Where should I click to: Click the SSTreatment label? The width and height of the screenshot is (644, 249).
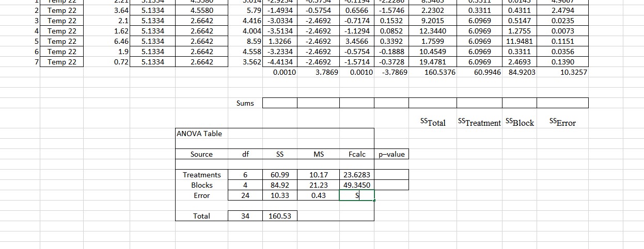pyautogui.click(x=479, y=123)
